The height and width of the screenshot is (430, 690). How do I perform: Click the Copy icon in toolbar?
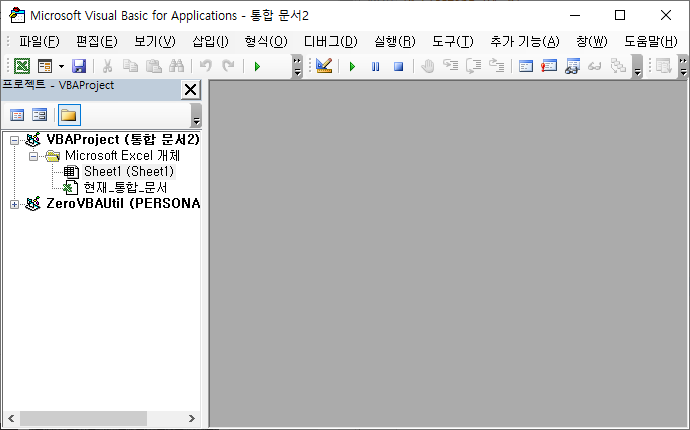click(x=130, y=66)
